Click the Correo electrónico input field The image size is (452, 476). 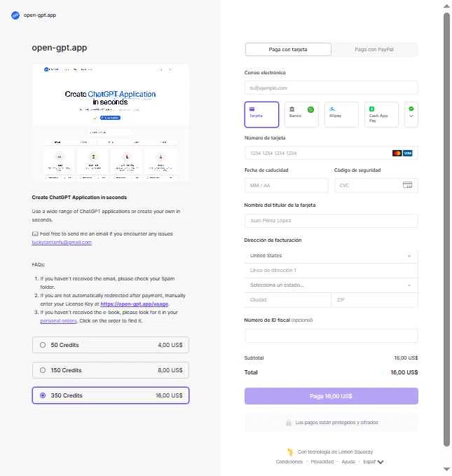click(x=331, y=88)
